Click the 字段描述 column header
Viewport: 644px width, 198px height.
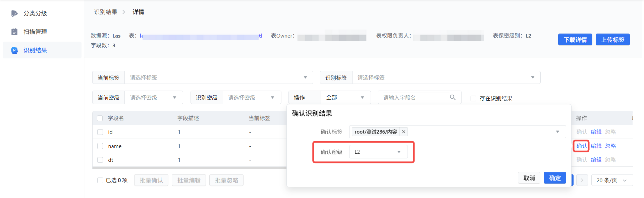pyautogui.click(x=188, y=118)
